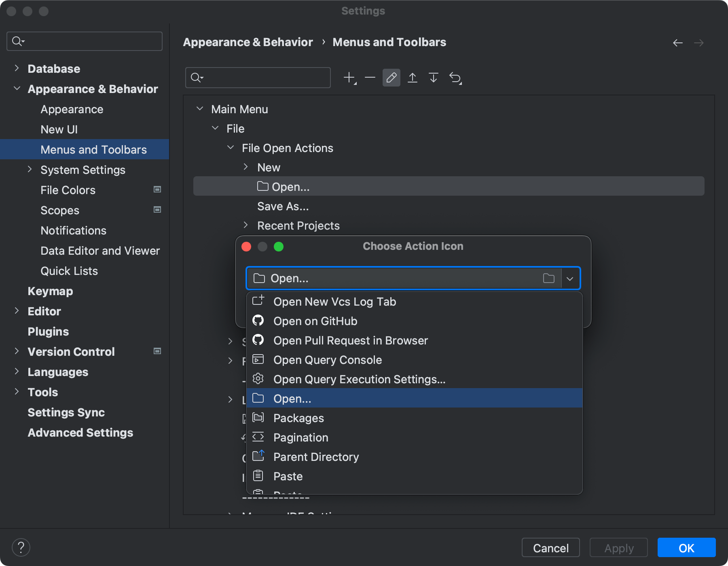Click the forward navigation arrow icon
728x566 pixels.
tap(699, 43)
